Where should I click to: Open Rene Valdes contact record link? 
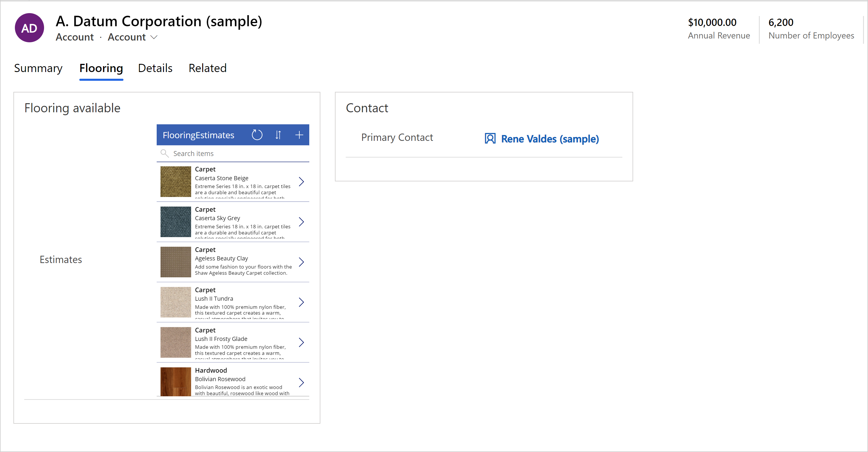click(x=548, y=139)
